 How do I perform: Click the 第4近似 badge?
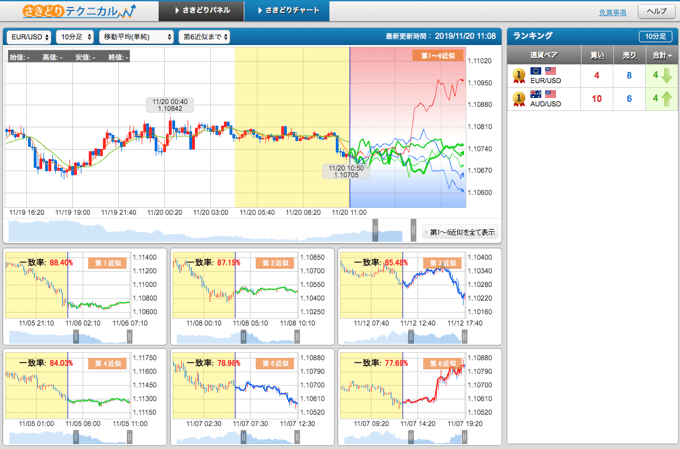pyautogui.click(x=108, y=364)
